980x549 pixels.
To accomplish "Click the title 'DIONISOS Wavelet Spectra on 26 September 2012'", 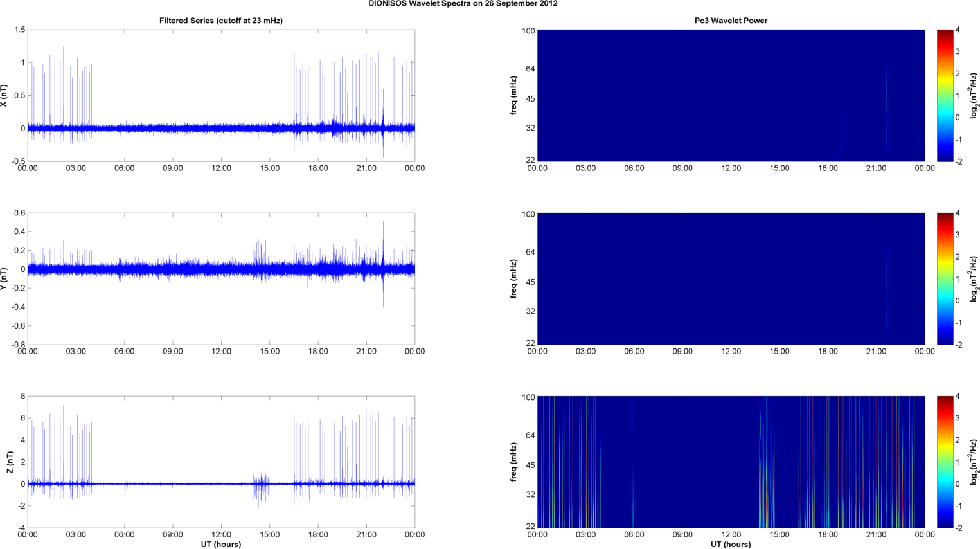I will click(x=463, y=4).
